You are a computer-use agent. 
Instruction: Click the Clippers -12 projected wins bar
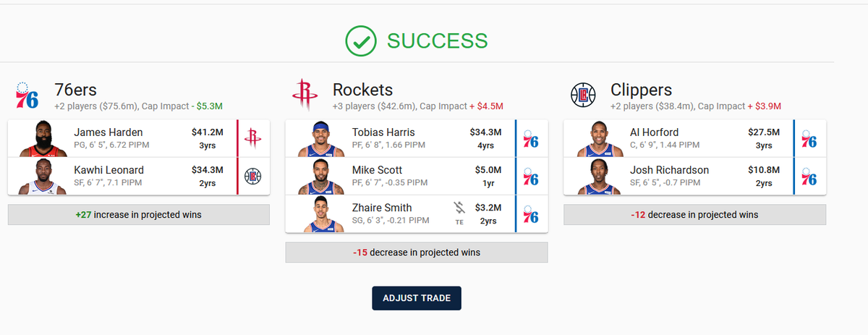(694, 215)
